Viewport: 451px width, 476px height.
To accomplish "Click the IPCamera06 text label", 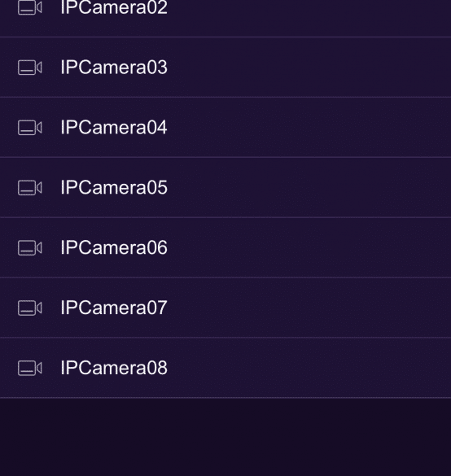I will click(x=114, y=247).
